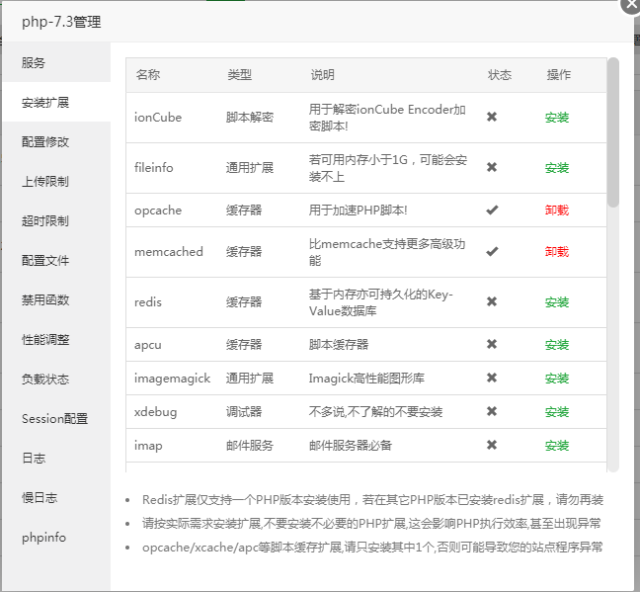Viewport: 640px width, 592px height.
Task: Click the xdebug status cross icon
Action: point(492,411)
